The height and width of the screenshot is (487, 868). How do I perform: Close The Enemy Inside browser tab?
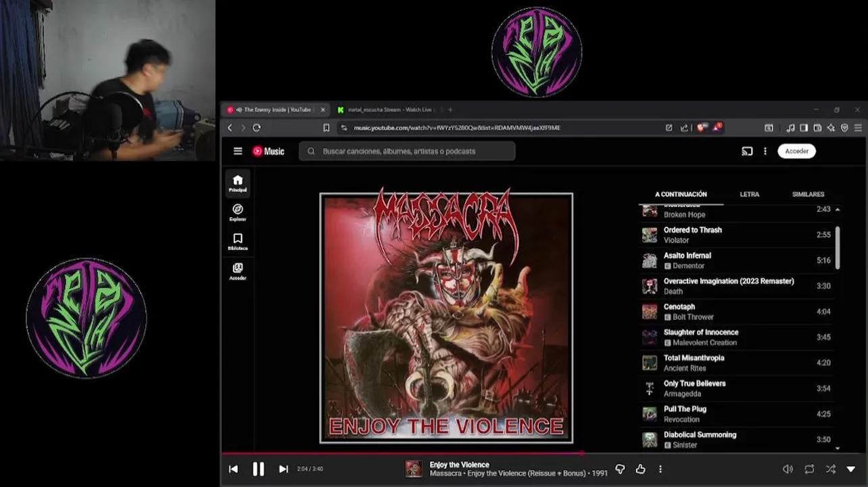click(x=322, y=110)
